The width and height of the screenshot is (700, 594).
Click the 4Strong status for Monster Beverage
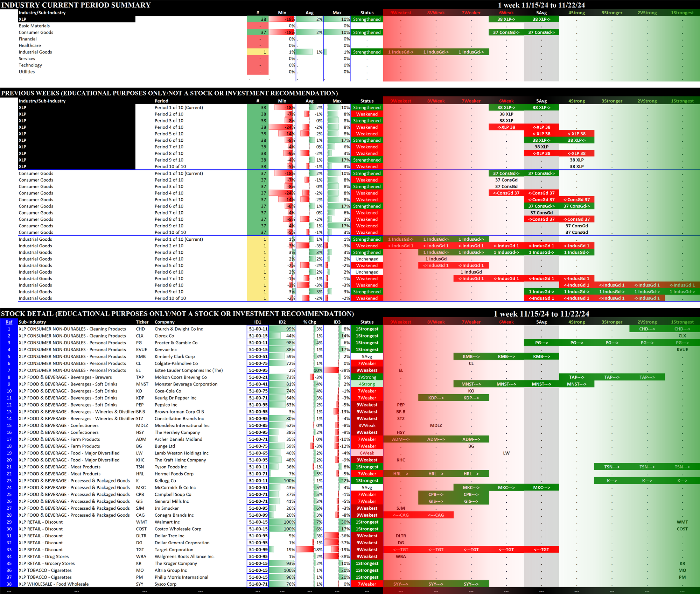367,384
